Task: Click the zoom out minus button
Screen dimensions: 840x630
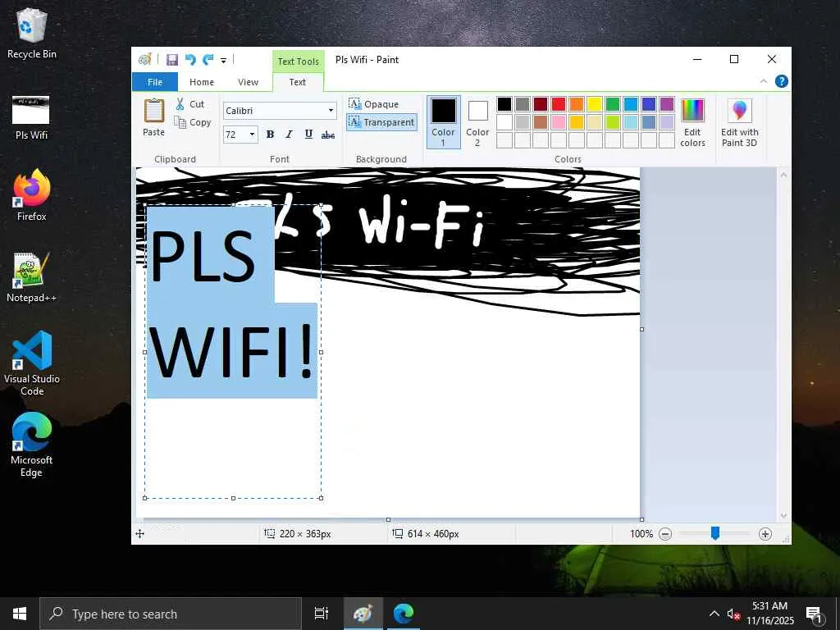Action: tap(665, 534)
